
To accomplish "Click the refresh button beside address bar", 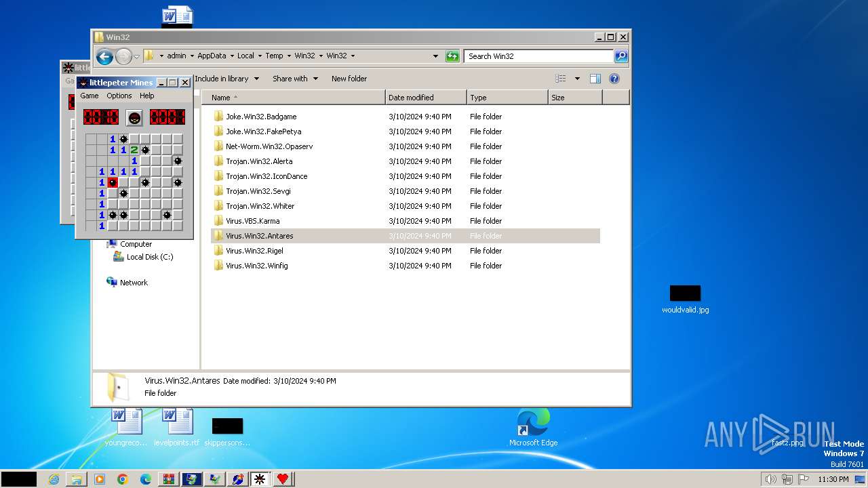I will 452,56.
